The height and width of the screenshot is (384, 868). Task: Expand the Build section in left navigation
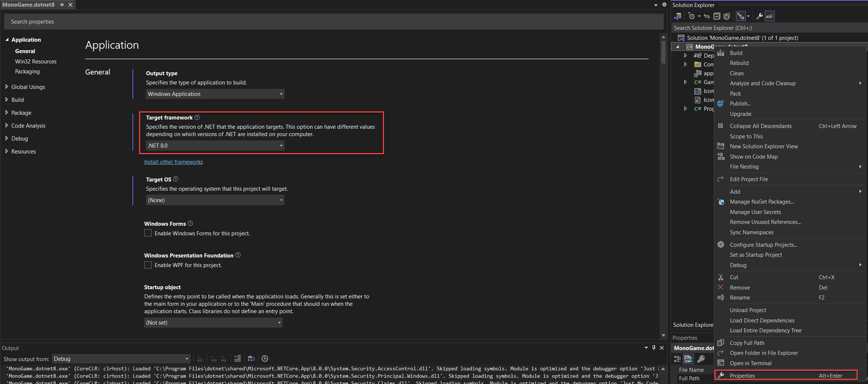[x=7, y=100]
